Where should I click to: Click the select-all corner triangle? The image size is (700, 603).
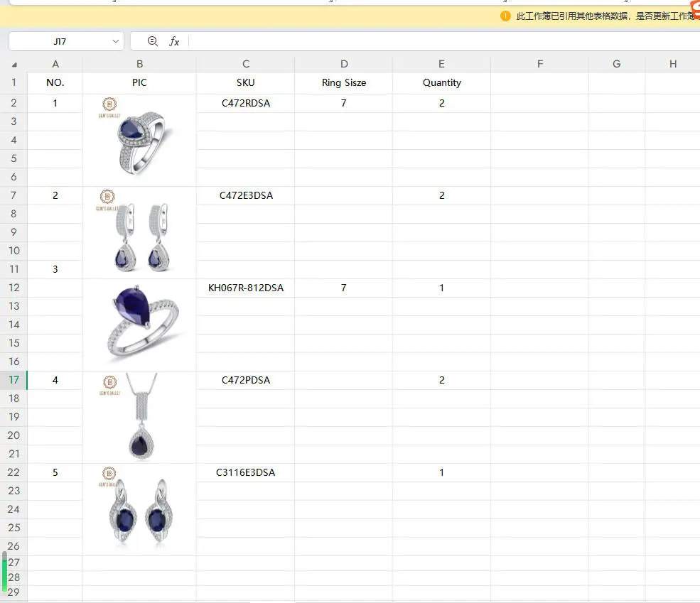14,65
